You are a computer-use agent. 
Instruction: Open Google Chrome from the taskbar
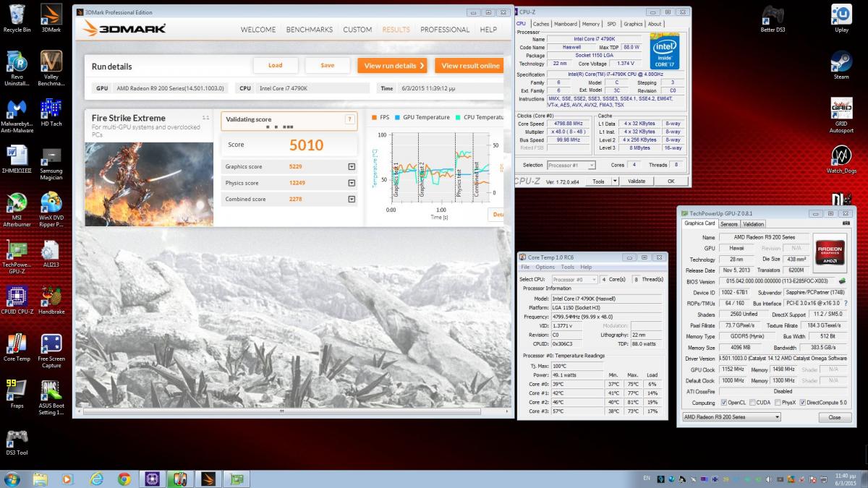tap(124, 479)
